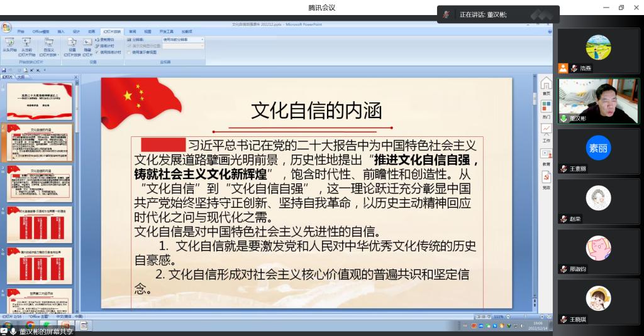This screenshot has height=336, width=644.
Task: Start slideshow from current slide (从当前幻灯片开始)
Action: click(26, 46)
